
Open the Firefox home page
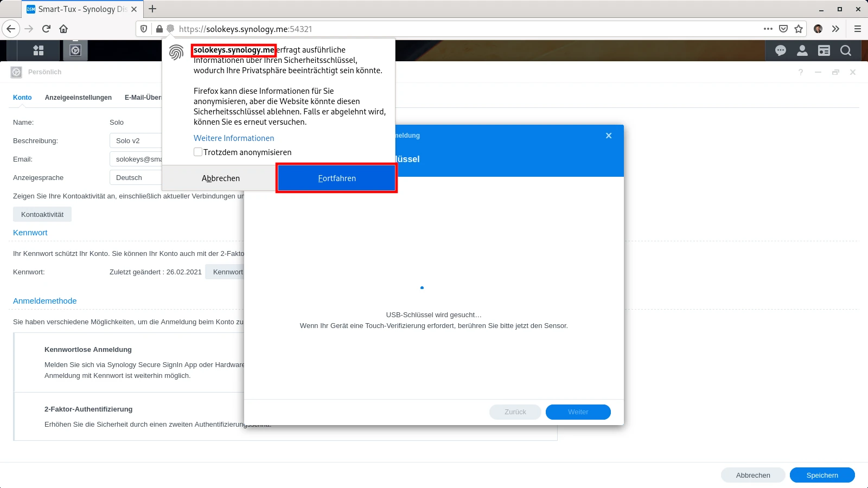63,29
